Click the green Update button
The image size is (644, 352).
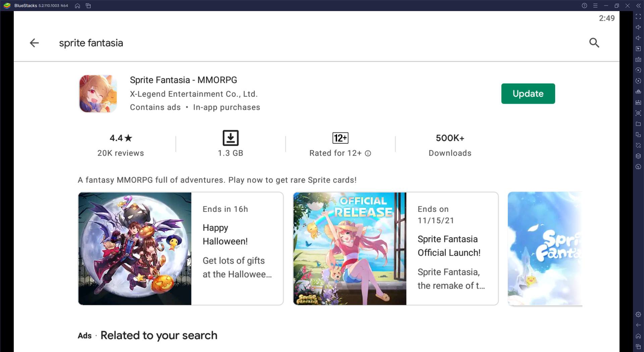[x=528, y=94]
